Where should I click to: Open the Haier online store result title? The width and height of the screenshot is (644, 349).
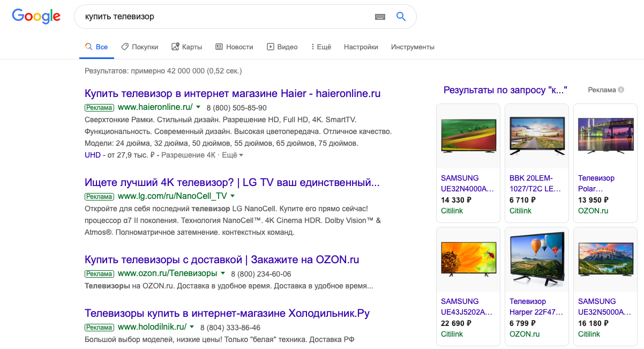click(x=233, y=93)
